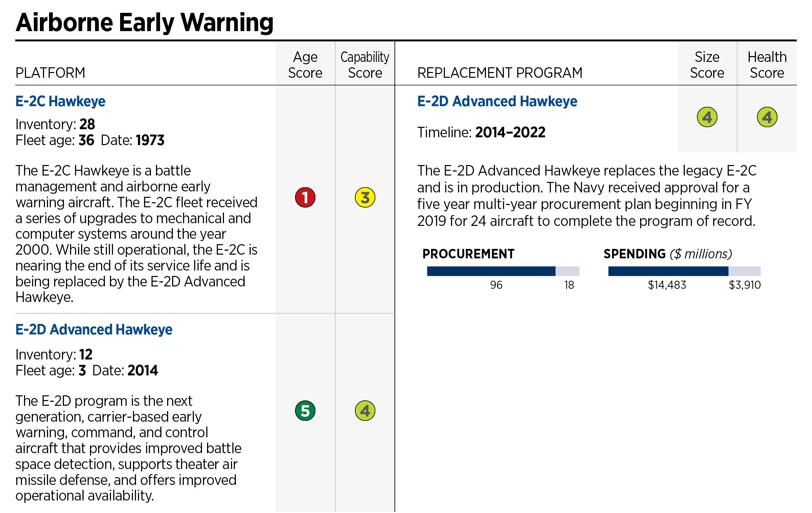Open E-2D Advanced Hawkeye under Platform column
The height and width of the screenshot is (513, 812).
point(94,329)
